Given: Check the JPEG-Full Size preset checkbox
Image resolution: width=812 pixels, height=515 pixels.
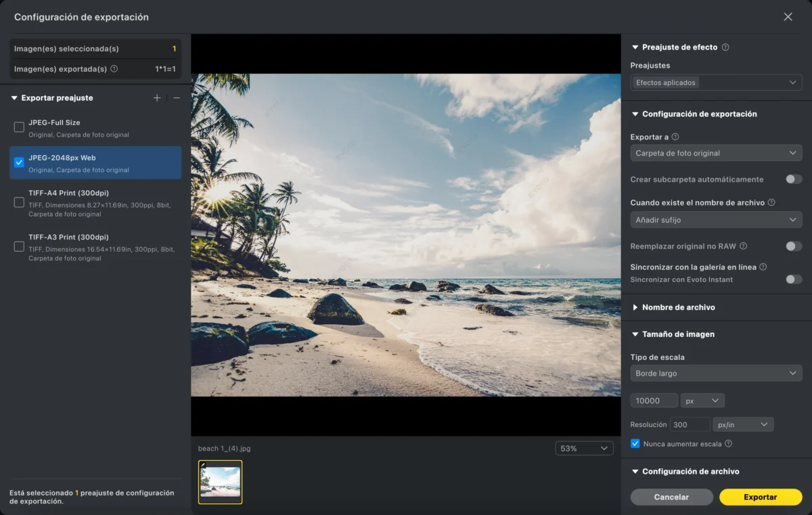Looking at the screenshot, I should (19, 127).
